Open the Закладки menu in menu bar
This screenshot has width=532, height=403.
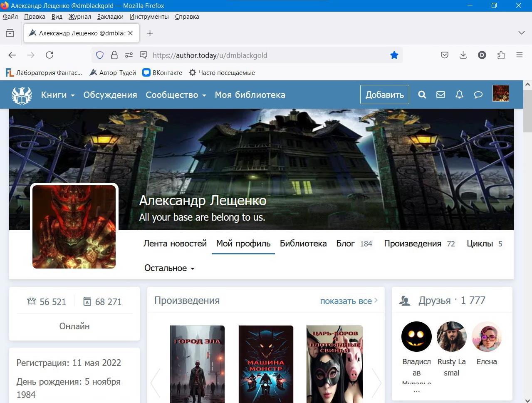click(110, 17)
